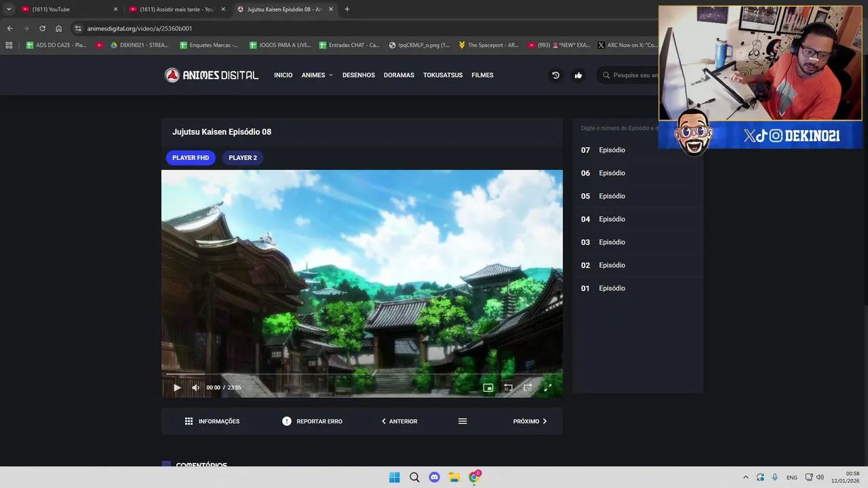The image size is (868, 488).
Task: Enter fullscreen on the video player
Action: (x=548, y=388)
